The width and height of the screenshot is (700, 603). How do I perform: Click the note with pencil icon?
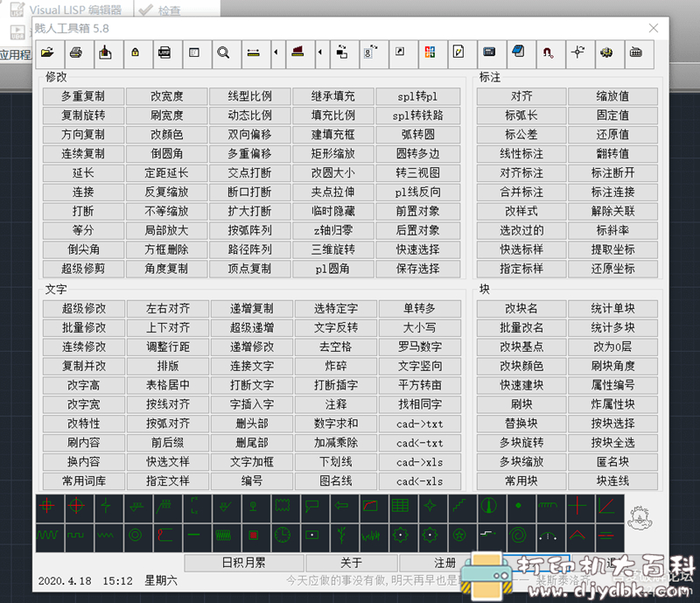(462, 53)
